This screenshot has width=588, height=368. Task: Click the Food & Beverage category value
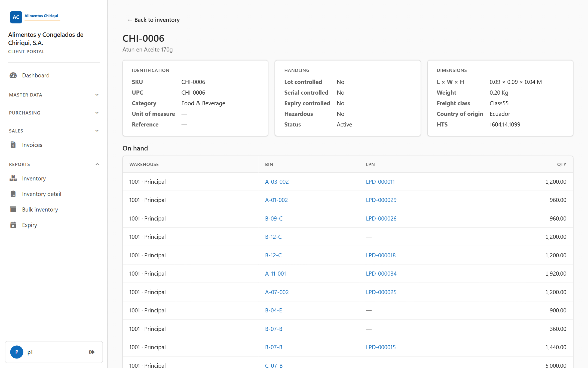(203, 103)
